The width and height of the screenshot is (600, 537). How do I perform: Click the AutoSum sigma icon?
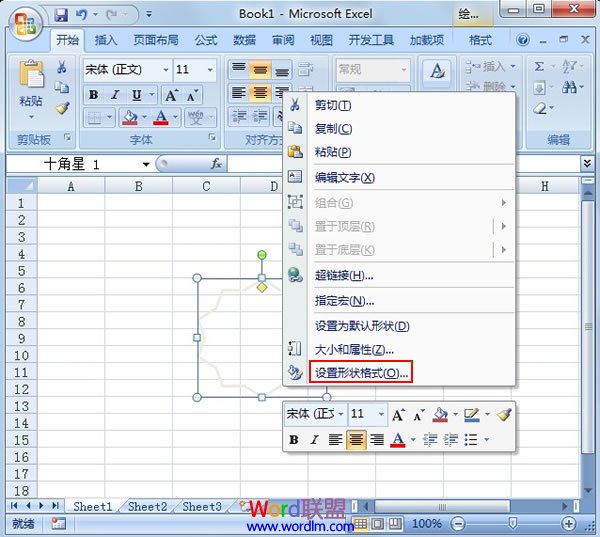pos(539,67)
